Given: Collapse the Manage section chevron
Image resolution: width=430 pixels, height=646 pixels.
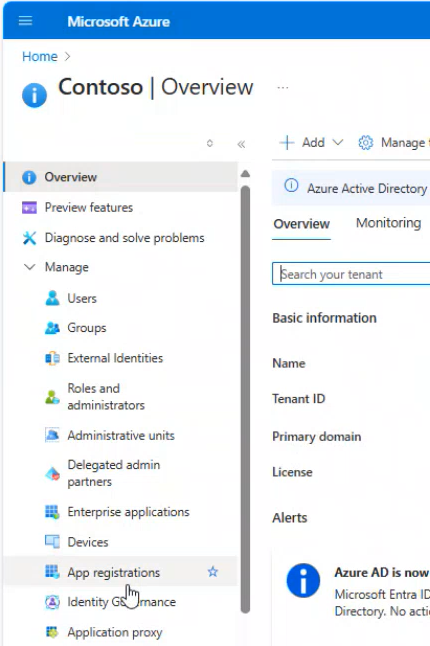Looking at the screenshot, I should click(29, 267).
